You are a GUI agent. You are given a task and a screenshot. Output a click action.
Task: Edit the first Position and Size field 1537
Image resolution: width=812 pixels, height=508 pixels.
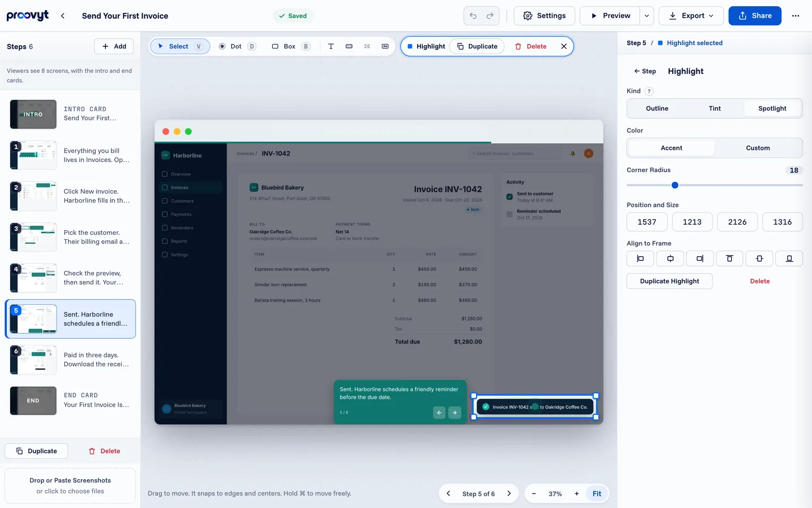click(647, 222)
